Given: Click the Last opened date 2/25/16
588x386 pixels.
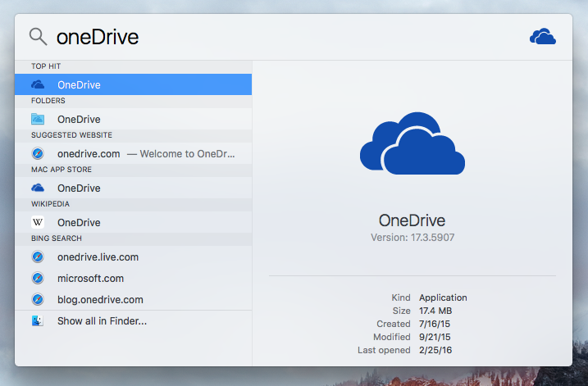Looking at the screenshot, I should point(435,350).
